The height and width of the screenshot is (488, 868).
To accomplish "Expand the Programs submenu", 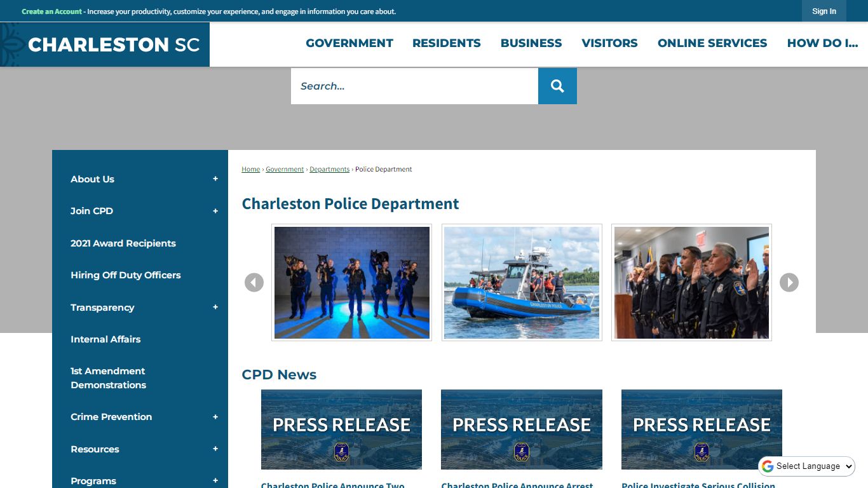I will 215,481.
